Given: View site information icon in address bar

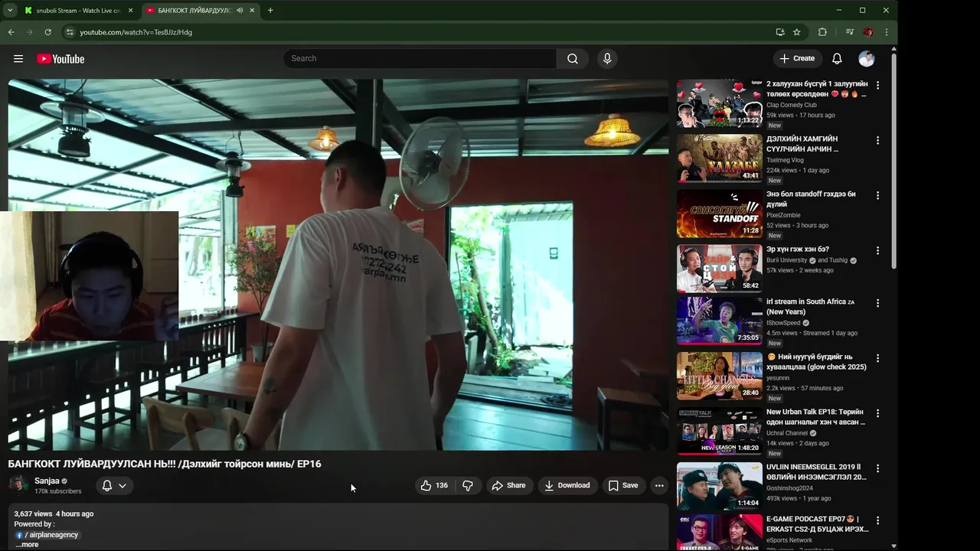Looking at the screenshot, I should click(69, 32).
